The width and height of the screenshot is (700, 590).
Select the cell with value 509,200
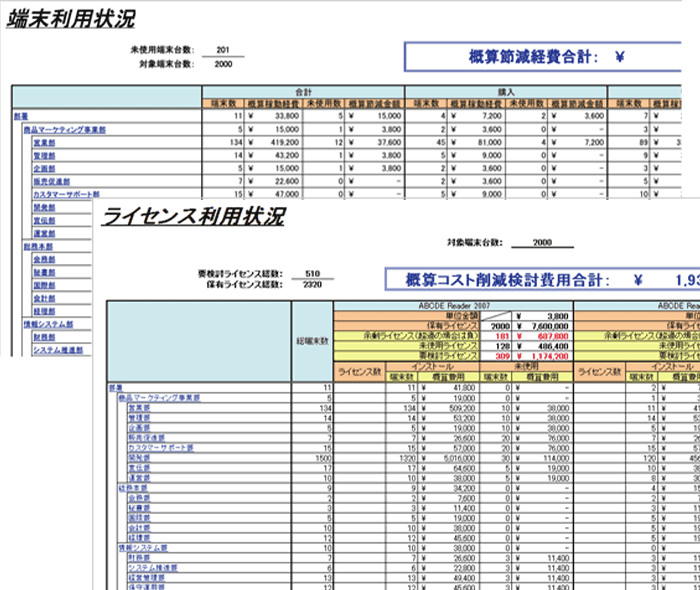coord(448,408)
